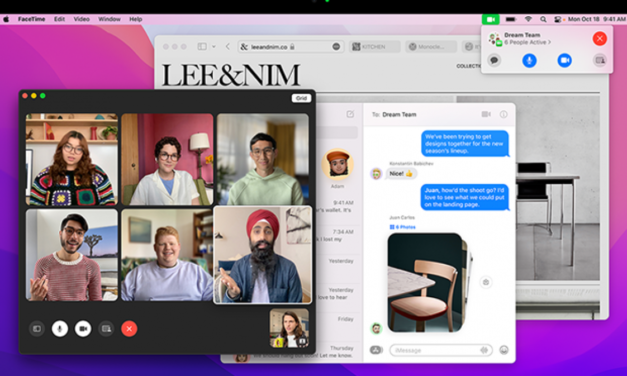Open the Video menu
This screenshot has width=627, height=376.
(82, 19)
